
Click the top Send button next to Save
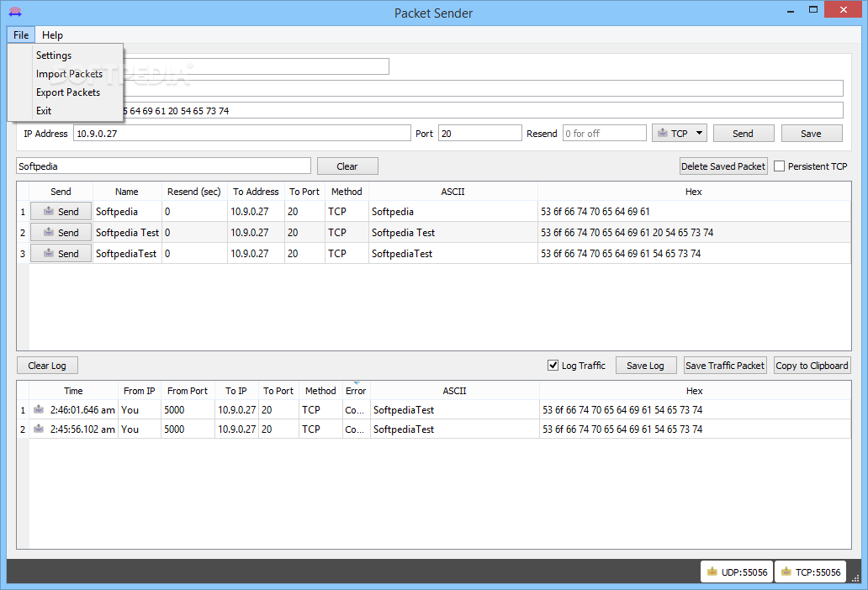coord(743,134)
